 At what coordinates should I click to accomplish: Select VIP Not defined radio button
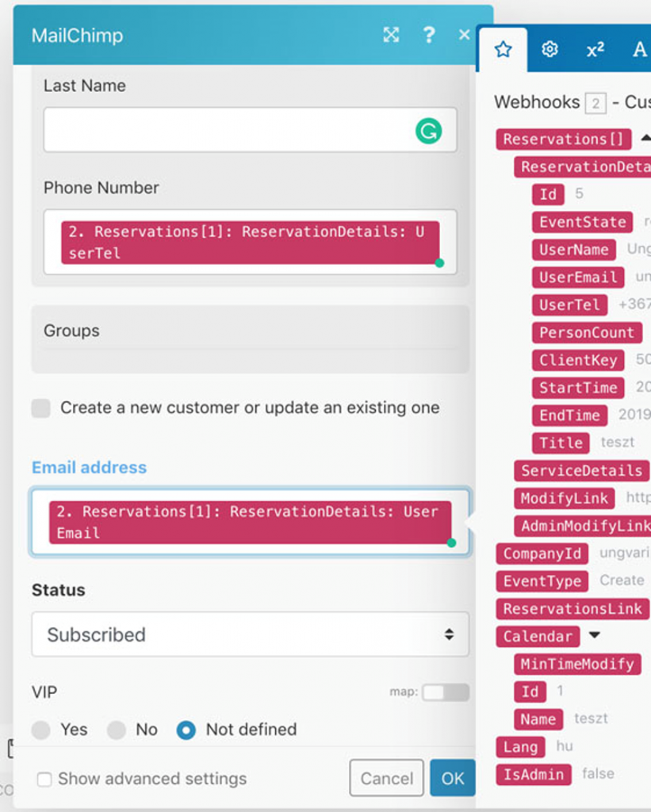pos(186,730)
